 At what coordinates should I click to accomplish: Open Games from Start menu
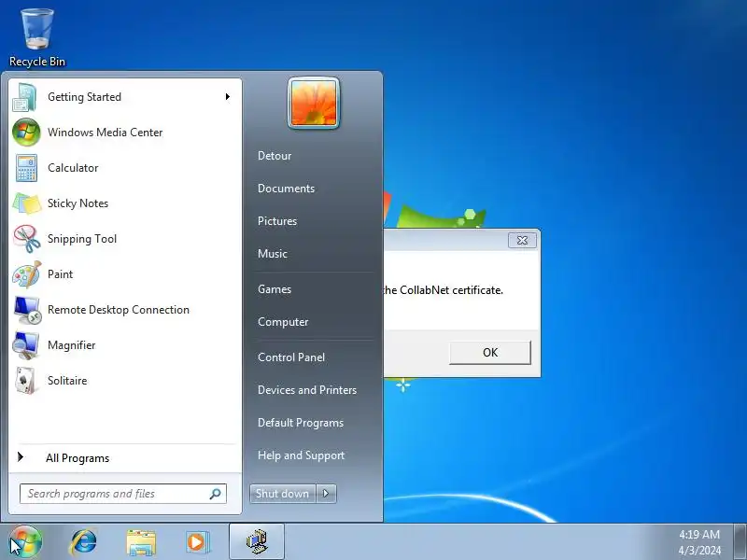[x=275, y=289]
